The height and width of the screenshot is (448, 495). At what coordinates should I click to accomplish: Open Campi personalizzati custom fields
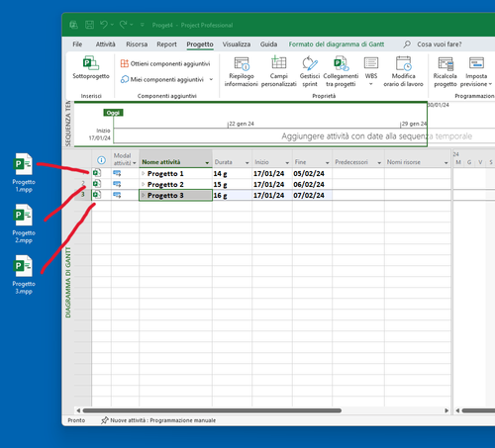[279, 71]
